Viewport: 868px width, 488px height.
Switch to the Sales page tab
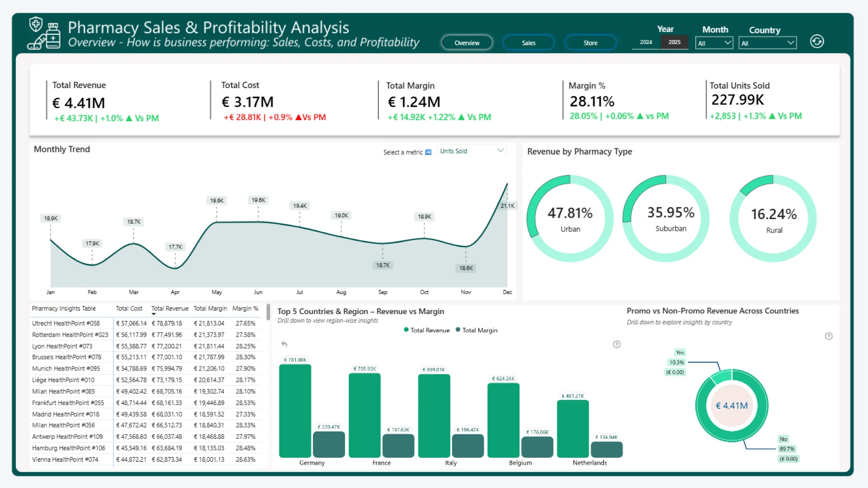pos(528,43)
